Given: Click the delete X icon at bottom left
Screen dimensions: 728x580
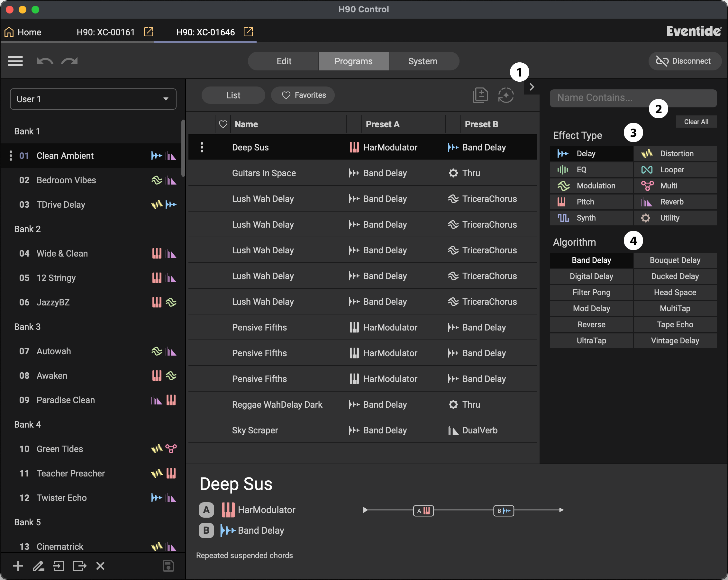Looking at the screenshot, I should [100, 566].
